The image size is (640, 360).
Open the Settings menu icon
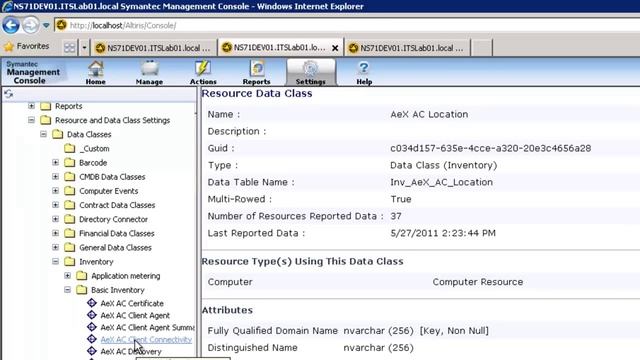point(311,73)
